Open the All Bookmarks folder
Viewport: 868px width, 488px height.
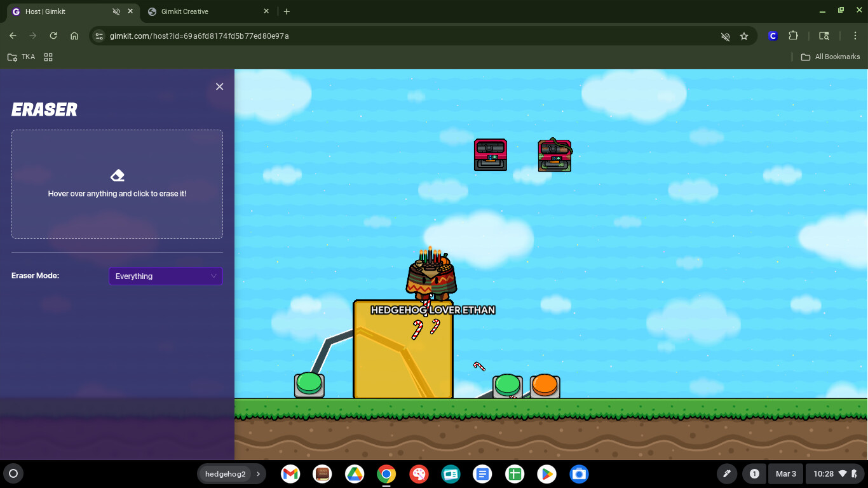(831, 57)
